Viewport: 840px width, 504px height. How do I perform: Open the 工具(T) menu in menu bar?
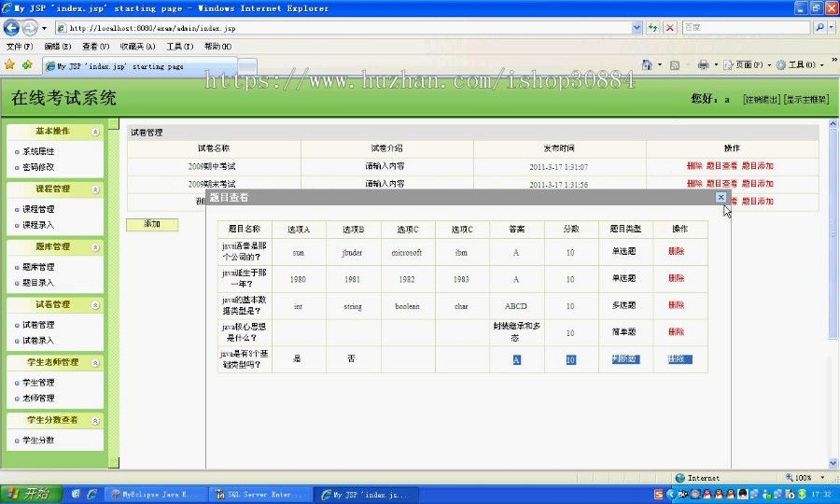(x=179, y=47)
